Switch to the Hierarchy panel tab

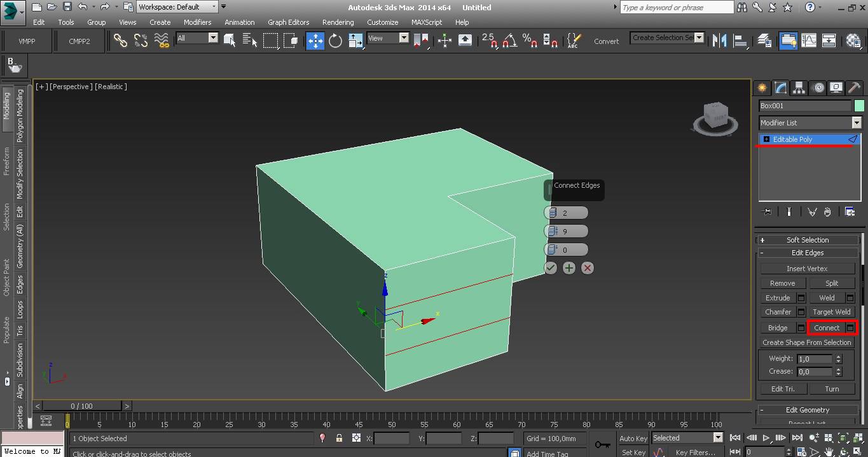(799, 88)
